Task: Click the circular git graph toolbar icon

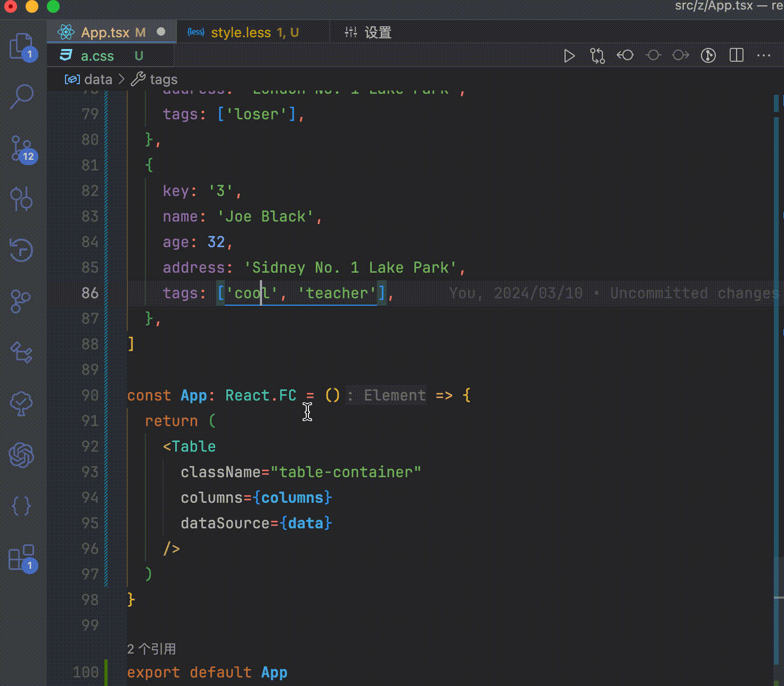Action: point(708,55)
